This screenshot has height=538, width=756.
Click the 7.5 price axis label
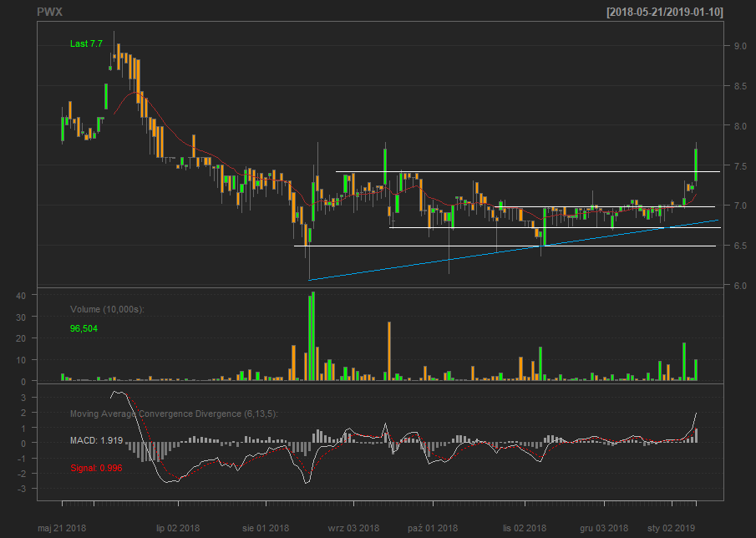(x=740, y=166)
